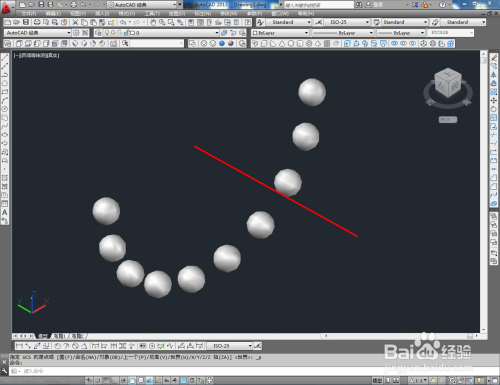Click the Realistic visual style blue sphere

(x=222, y=44)
